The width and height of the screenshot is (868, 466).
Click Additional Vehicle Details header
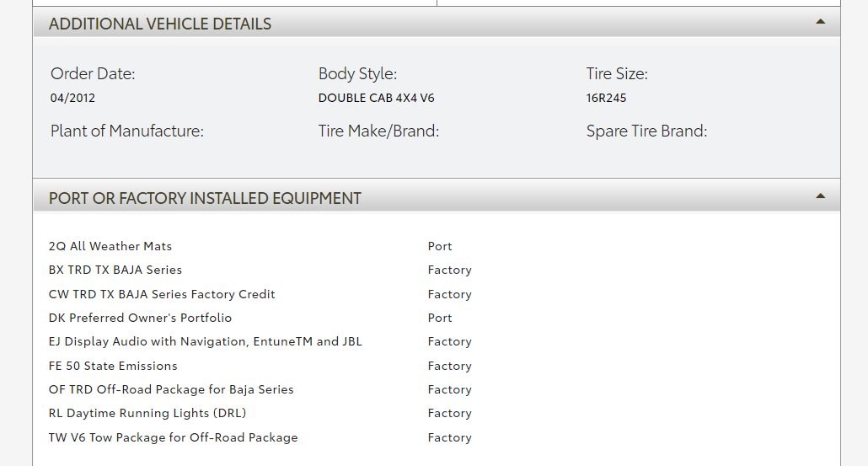tap(160, 24)
